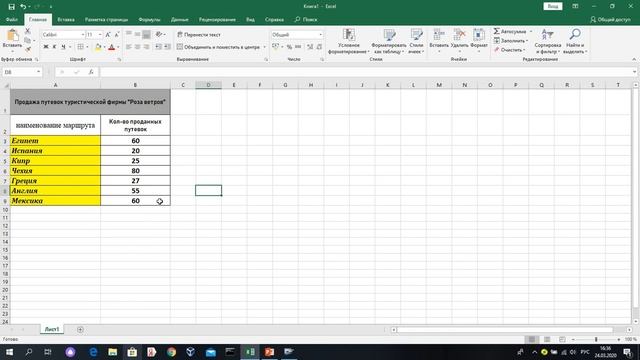Open the number format Общий dropdown

click(320, 35)
